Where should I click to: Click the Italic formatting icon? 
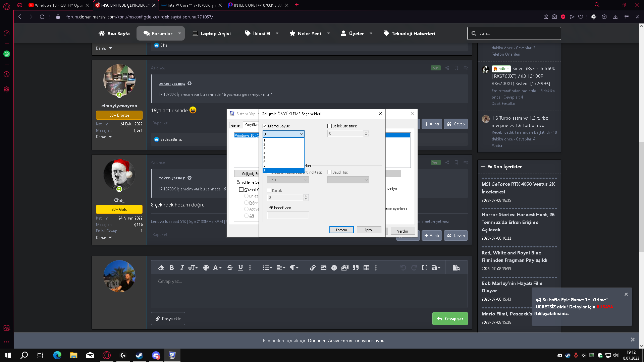coord(182,268)
